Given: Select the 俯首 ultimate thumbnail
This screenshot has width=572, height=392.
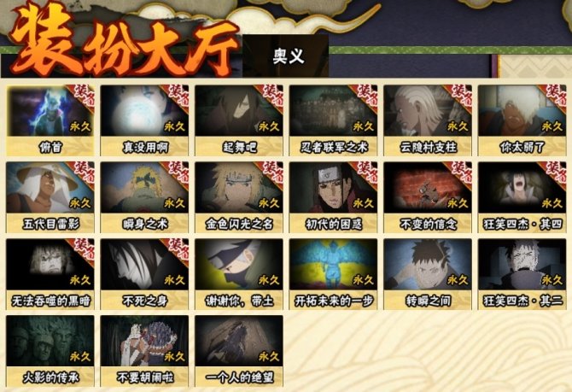Looking at the screenshot, I should (x=50, y=120).
